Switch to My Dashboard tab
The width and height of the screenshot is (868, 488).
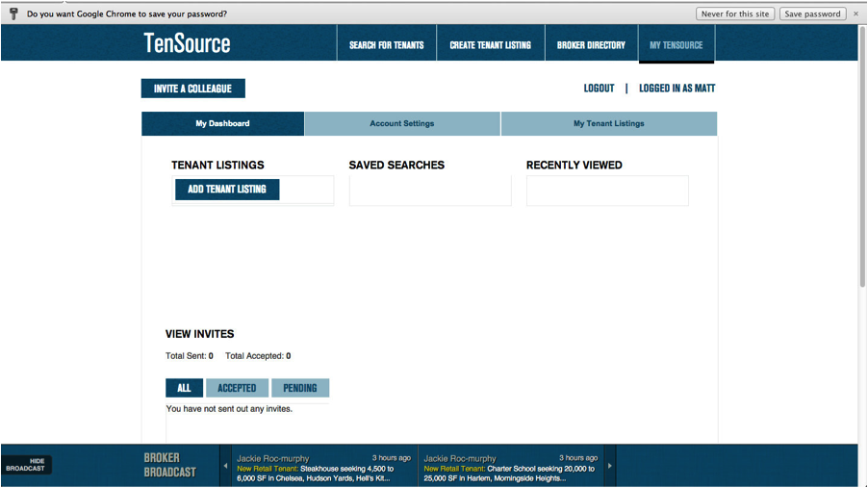pyautogui.click(x=222, y=123)
